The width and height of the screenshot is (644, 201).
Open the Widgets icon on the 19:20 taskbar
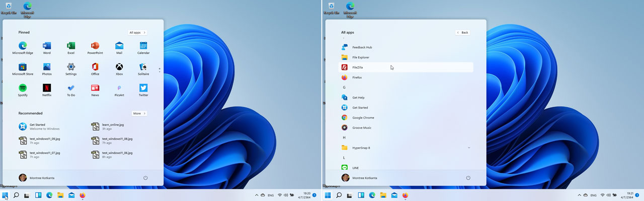tap(38, 195)
